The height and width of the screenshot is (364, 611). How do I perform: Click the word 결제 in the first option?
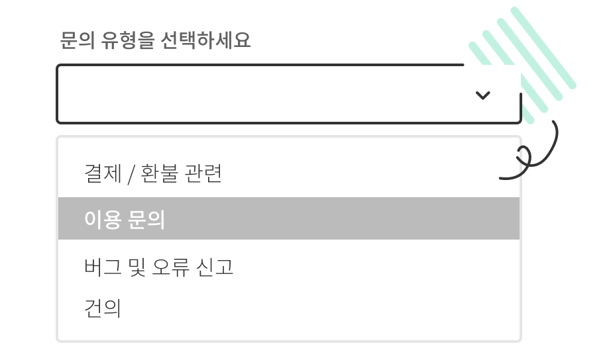[103, 173]
